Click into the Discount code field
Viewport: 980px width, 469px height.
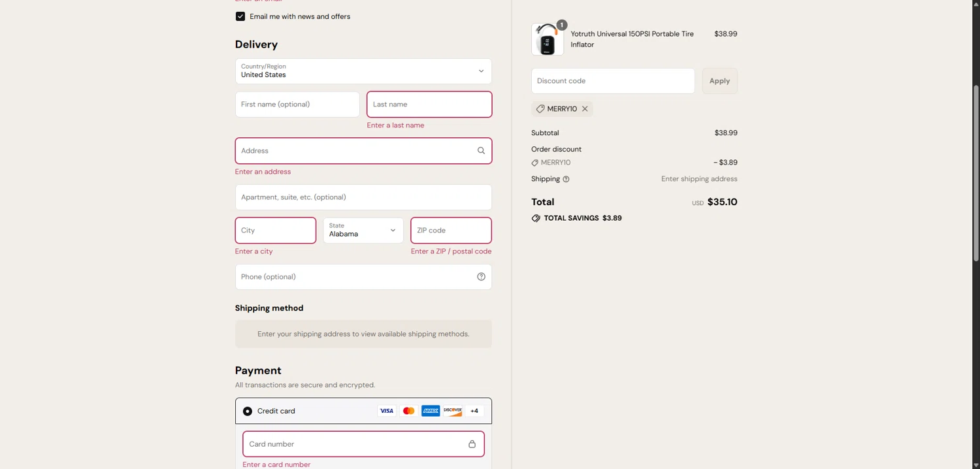[x=613, y=81]
